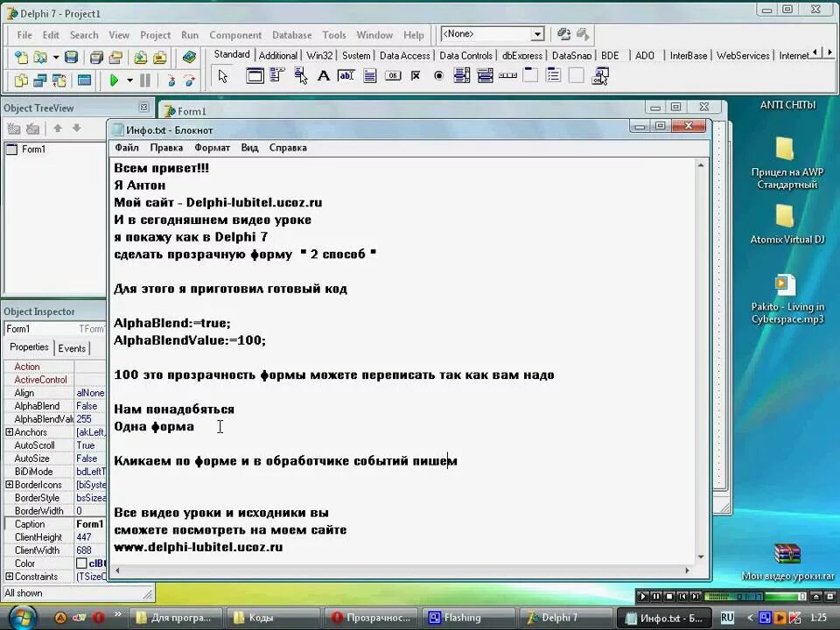
Task: Switch to the Additional palette tab
Action: tap(277, 55)
